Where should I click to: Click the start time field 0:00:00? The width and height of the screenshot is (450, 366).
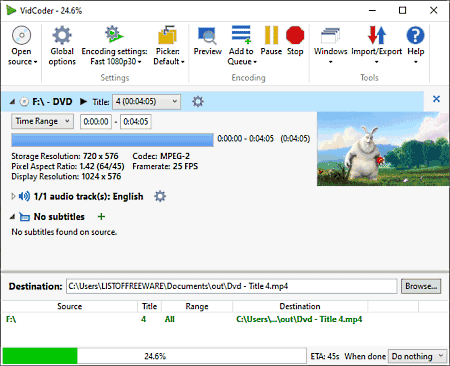(96, 121)
